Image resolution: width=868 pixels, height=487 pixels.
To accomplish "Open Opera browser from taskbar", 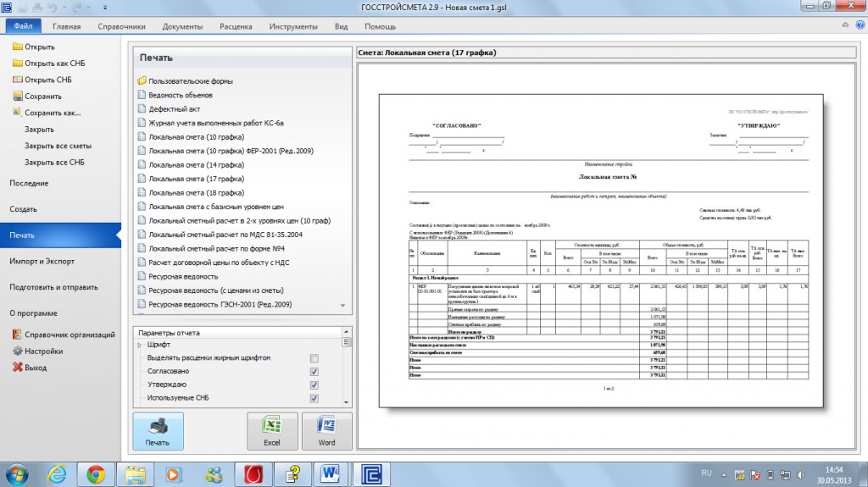I will click(x=253, y=475).
